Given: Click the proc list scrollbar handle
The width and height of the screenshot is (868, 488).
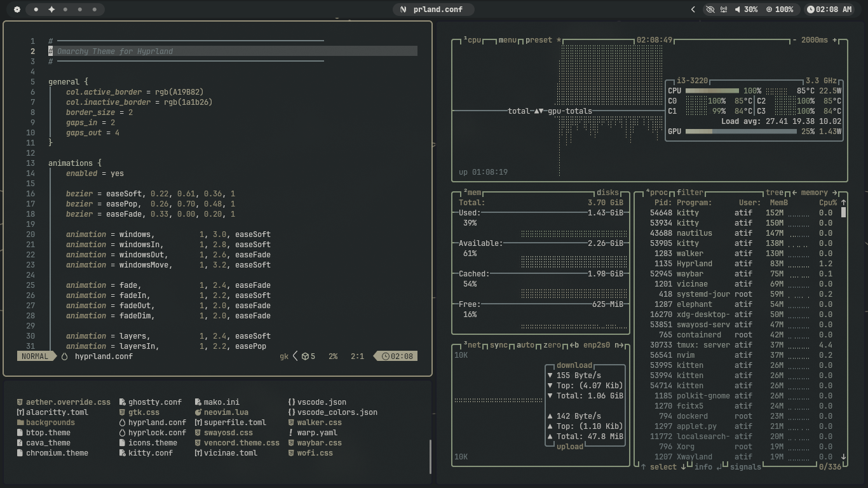Looking at the screenshot, I should pos(843,213).
